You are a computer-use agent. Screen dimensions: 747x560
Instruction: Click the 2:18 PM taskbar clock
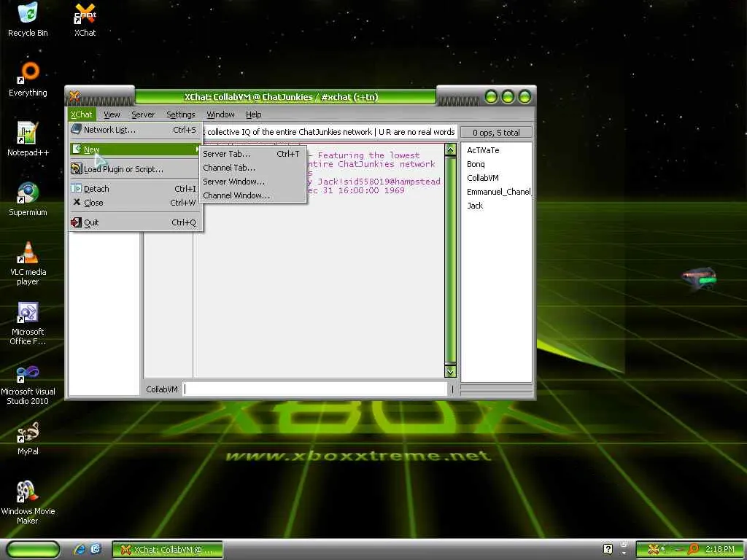coord(719,550)
